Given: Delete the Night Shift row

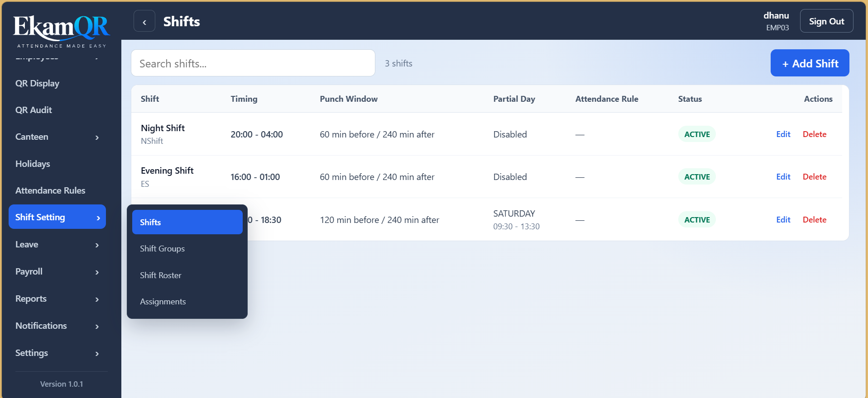Looking at the screenshot, I should point(814,134).
